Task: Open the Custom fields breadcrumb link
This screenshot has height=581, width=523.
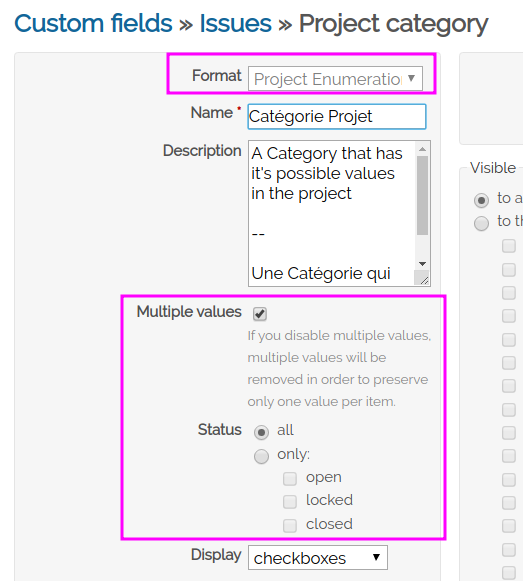Action: (x=93, y=24)
